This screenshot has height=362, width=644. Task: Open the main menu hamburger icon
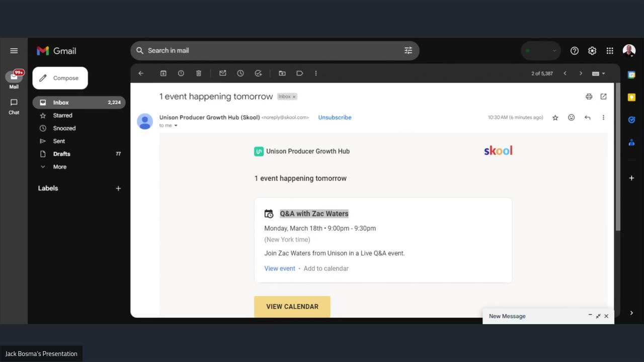point(14,51)
